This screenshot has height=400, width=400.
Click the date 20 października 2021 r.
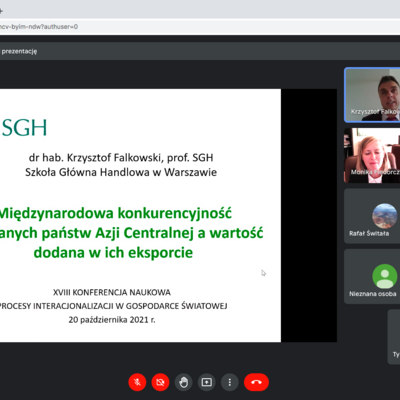click(x=112, y=320)
